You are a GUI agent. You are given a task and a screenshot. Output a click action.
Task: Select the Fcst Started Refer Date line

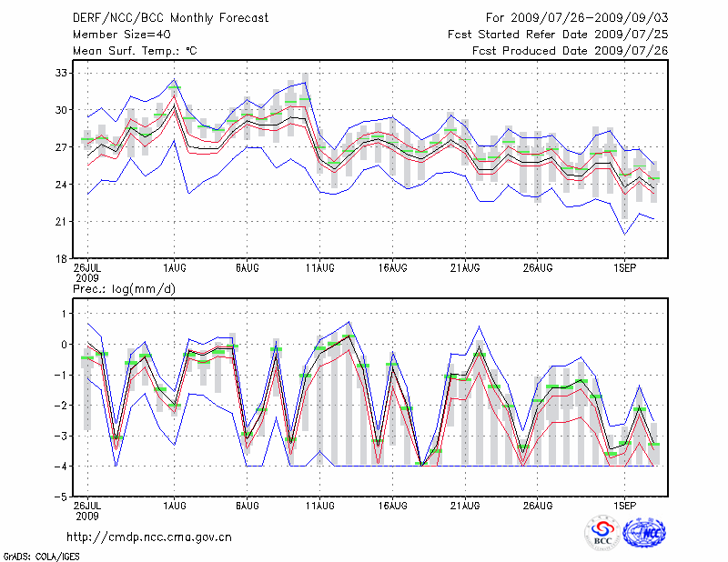tap(558, 34)
